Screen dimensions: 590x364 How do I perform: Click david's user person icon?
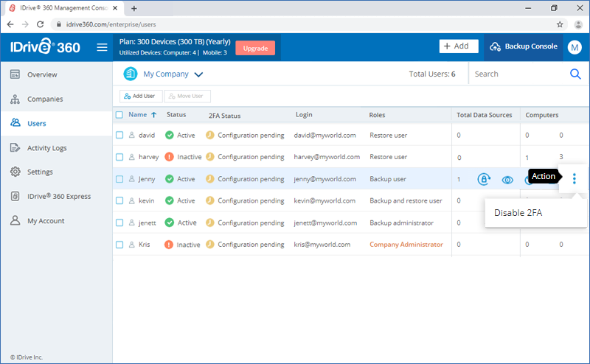tap(132, 135)
